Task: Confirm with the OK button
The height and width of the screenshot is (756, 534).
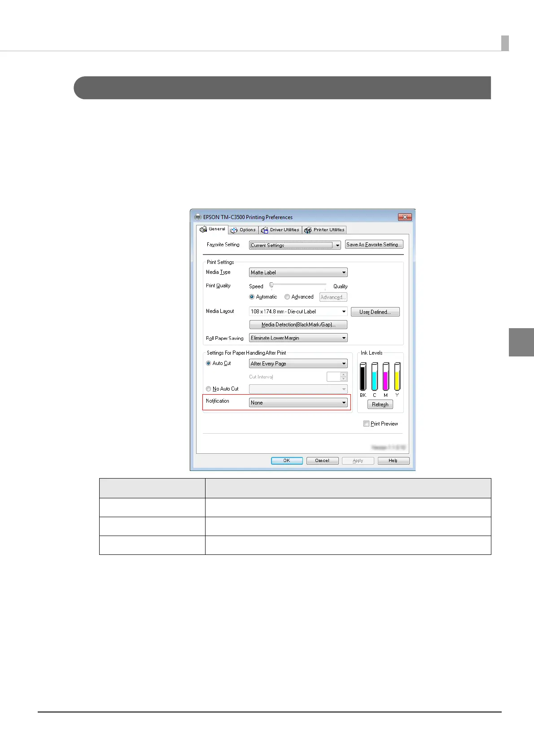Action: [x=287, y=461]
